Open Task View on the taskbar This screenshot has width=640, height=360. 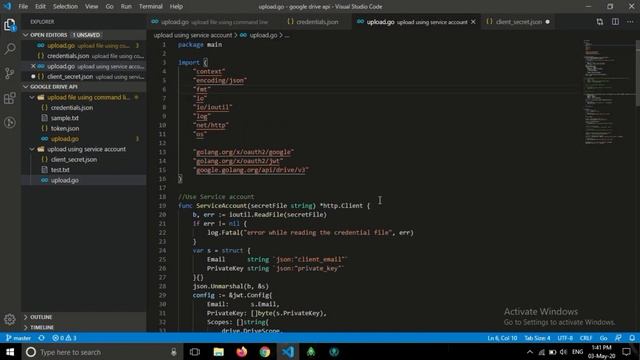(195, 352)
